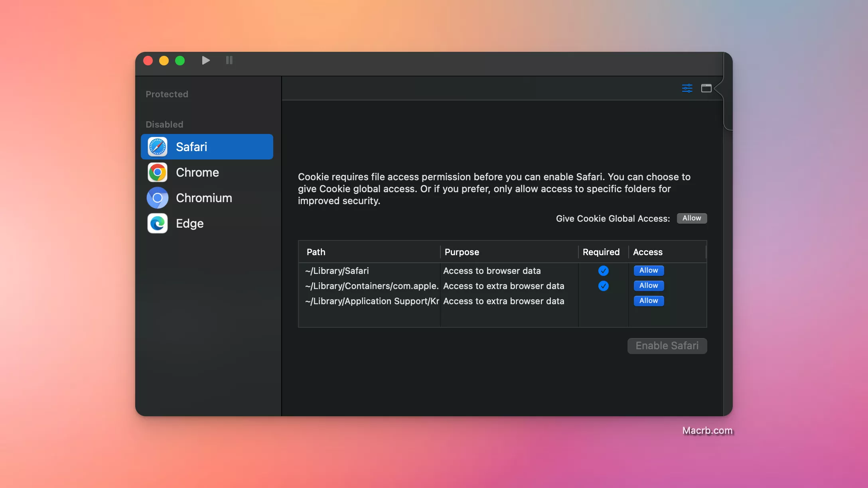The height and width of the screenshot is (488, 868).
Task: Zoom the window with the green button
Action: pos(180,60)
